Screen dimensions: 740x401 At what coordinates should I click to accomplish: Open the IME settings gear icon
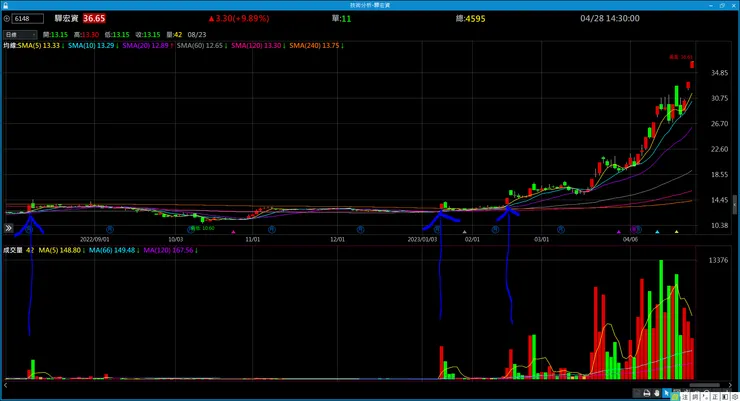tap(735, 397)
